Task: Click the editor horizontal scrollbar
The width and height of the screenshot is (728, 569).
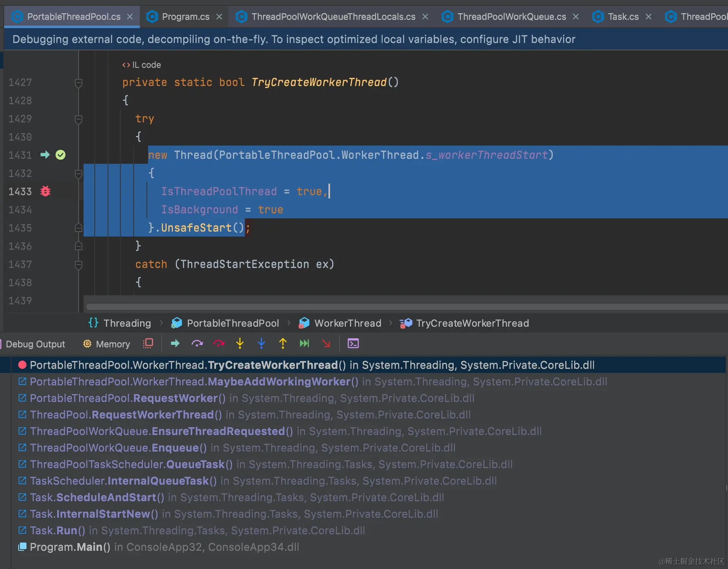Action: (331, 306)
